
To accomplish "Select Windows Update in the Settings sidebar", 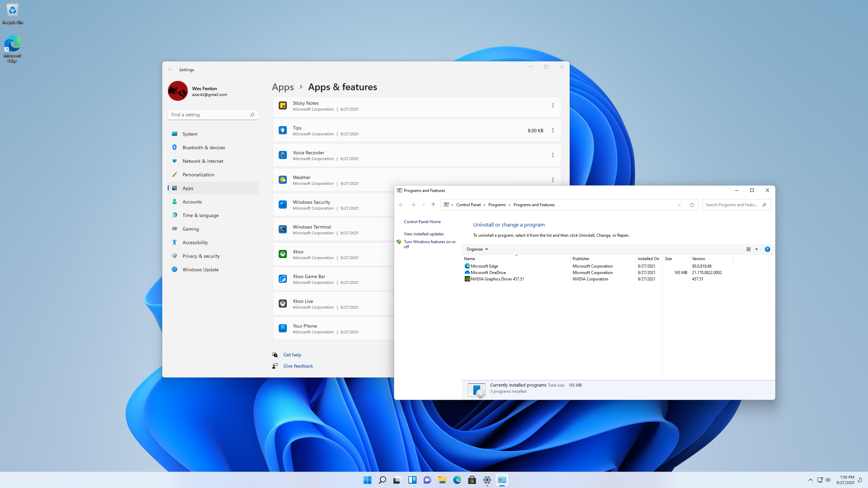I will tap(200, 270).
